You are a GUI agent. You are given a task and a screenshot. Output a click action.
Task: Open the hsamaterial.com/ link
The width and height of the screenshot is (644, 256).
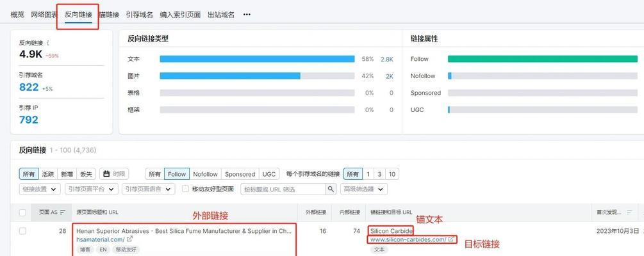click(100, 239)
